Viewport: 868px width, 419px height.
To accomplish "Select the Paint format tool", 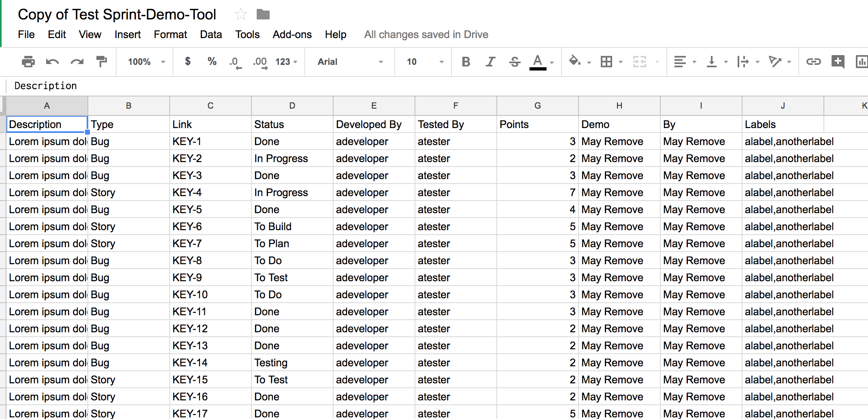I will [x=101, y=62].
